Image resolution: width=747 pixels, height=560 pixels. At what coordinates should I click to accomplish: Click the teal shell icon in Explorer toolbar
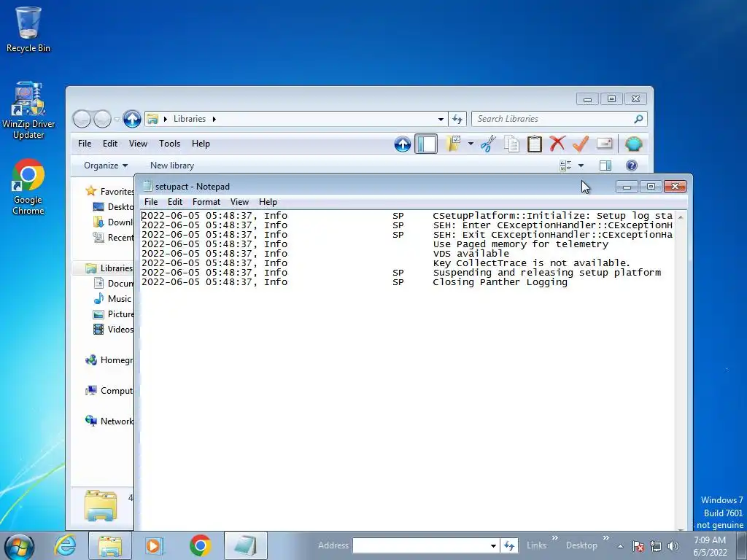pos(634,144)
